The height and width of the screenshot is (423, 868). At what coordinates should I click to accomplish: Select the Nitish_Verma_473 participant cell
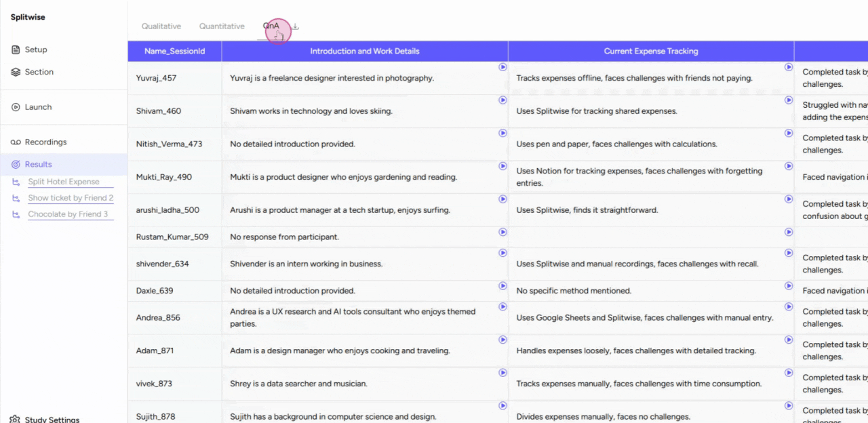point(169,144)
